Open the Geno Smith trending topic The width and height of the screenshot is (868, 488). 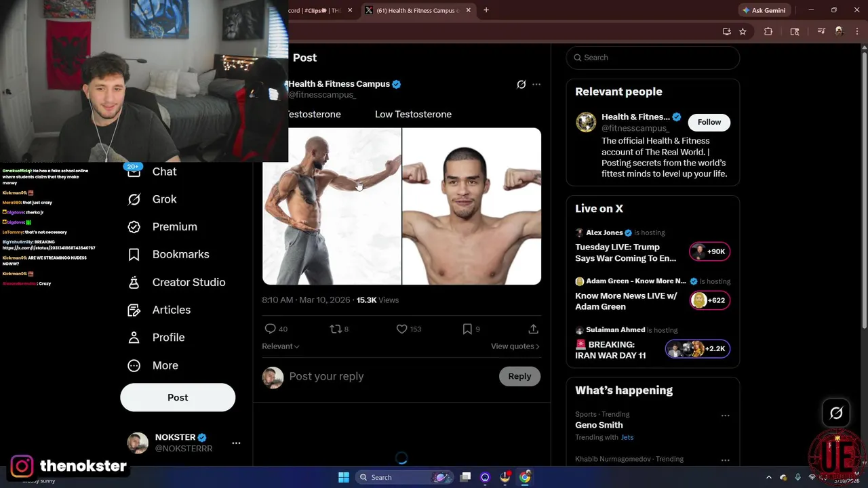(x=599, y=425)
